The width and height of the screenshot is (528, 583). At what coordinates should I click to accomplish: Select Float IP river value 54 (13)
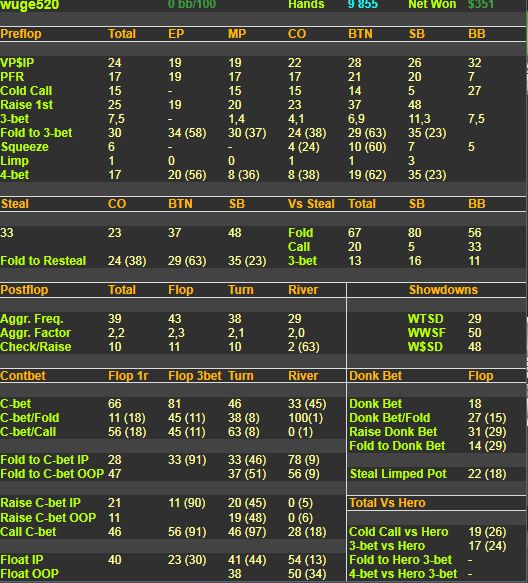[x=307, y=560]
